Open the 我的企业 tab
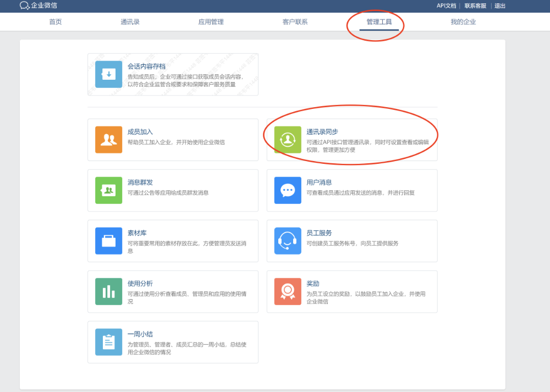This screenshot has height=392, width=550. tap(463, 22)
